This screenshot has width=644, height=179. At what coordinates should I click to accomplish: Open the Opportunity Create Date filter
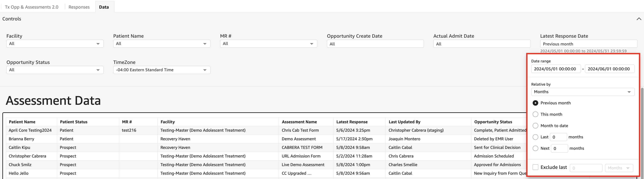[x=375, y=44]
